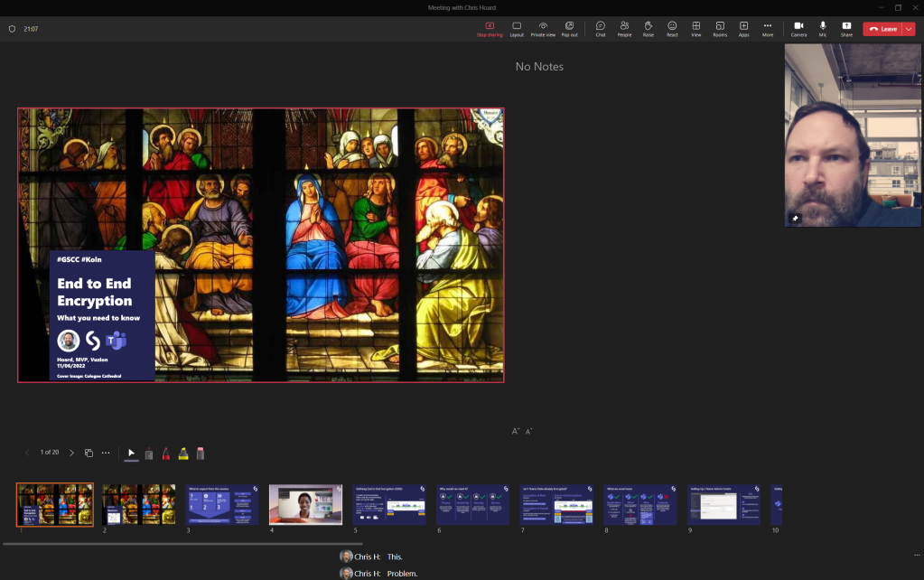The height and width of the screenshot is (580, 924).
Task: Mute the Mic
Action: pos(823,29)
